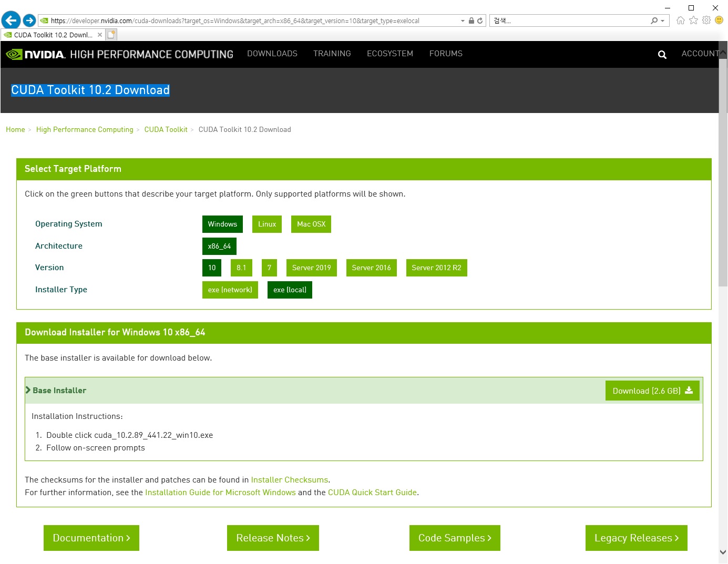
Task: Go to Home breadcrumb link
Action: (x=15, y=130)
